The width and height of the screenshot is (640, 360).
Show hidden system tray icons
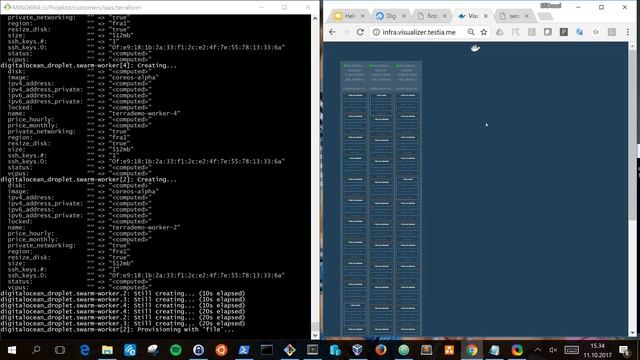(x=538, y=350)
